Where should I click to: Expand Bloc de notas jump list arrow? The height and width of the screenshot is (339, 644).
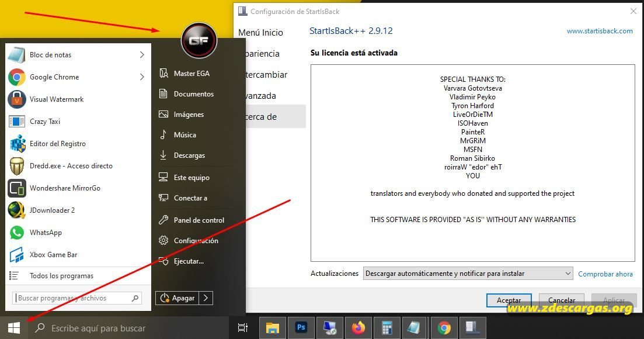pos(142,55)
